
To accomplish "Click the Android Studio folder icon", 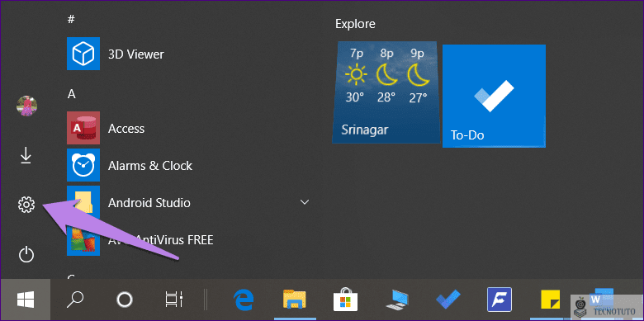I will (x=83, y=202).
